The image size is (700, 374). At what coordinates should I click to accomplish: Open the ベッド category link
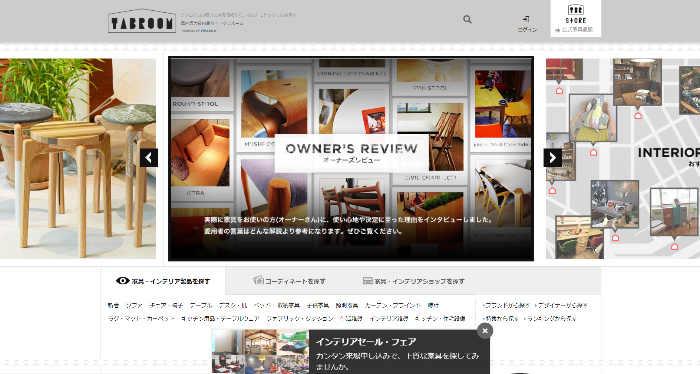[x=262, y=306]
